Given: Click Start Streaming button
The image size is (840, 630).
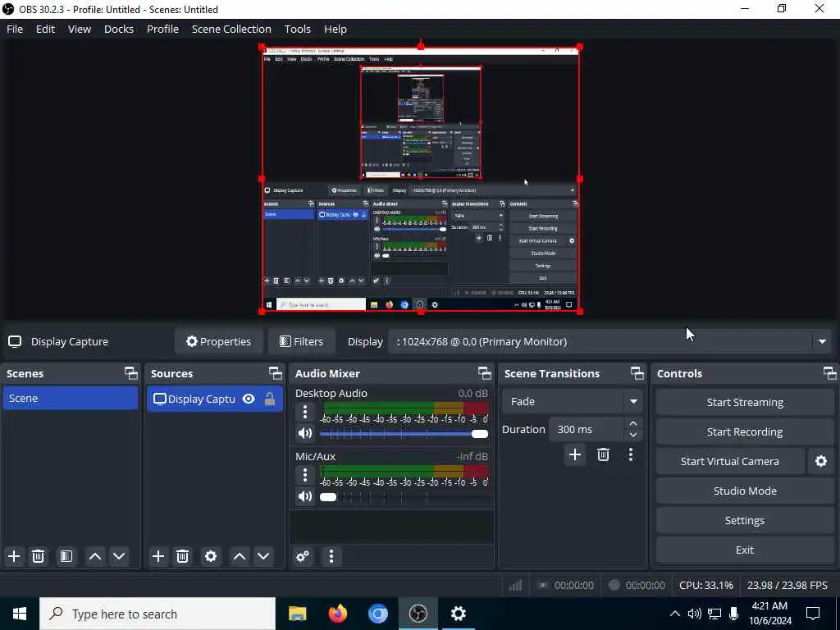Looking at the screenshot, I should (745, 402).
